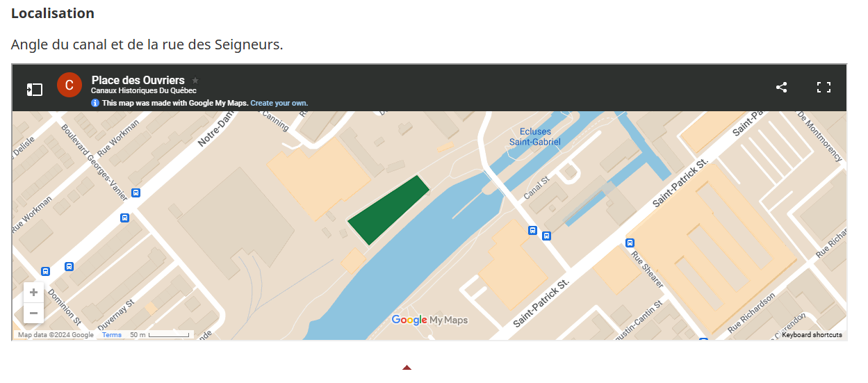Click the Place des Ouvriers map title
The height and width of the screenshot is (383, 868).
point(138,80)
